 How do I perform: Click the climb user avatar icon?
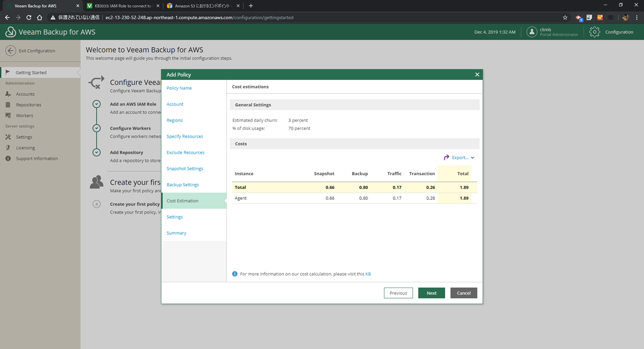(532, 32)
